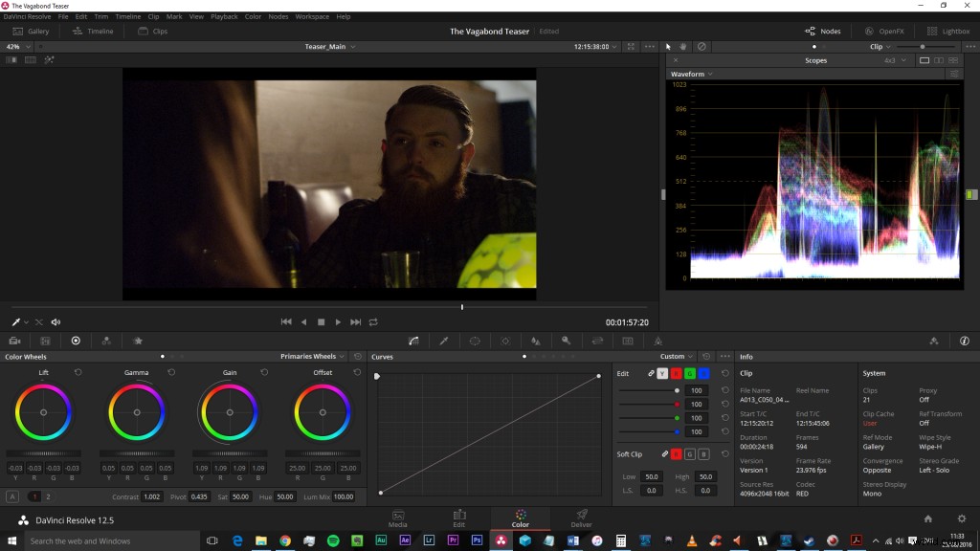Toggle the red Soft Clip channel
The height and width of the screenshot is (551, 980).
[x=676, y=452]
